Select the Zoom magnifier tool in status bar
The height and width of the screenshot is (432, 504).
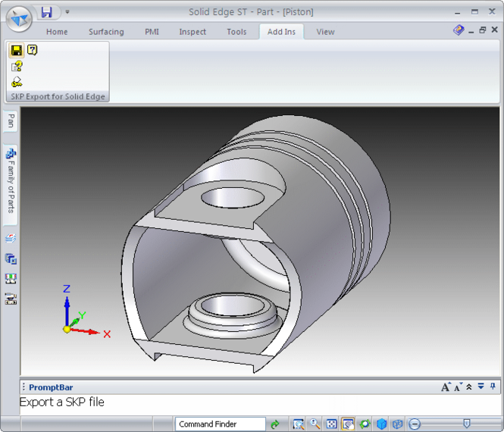(x=315, y=424)
